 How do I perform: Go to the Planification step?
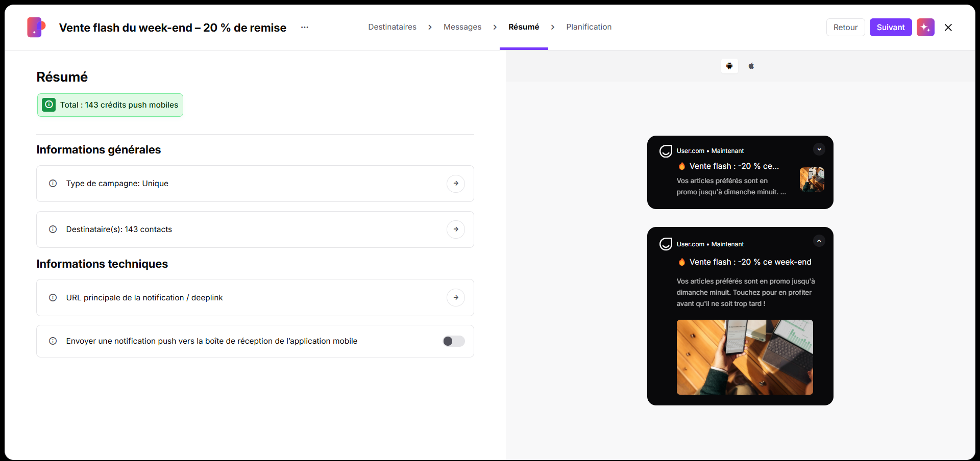tap(589, 27)
